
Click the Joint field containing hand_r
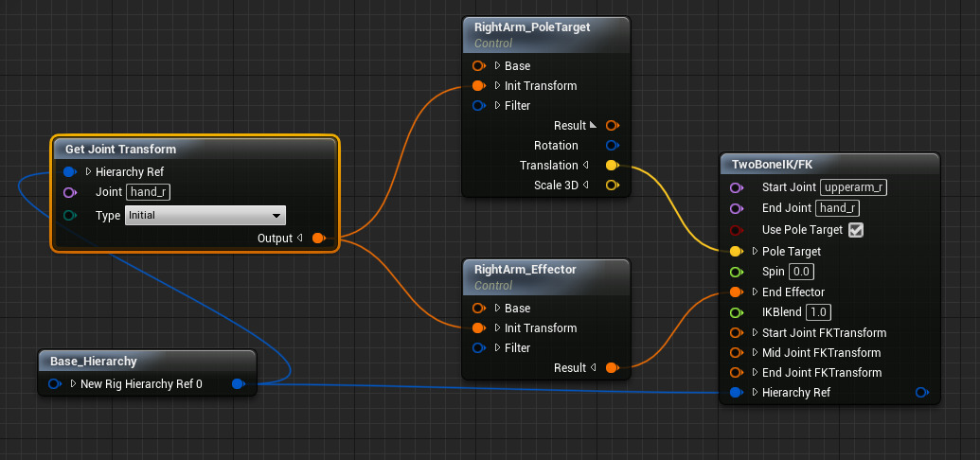click(150, 192)
